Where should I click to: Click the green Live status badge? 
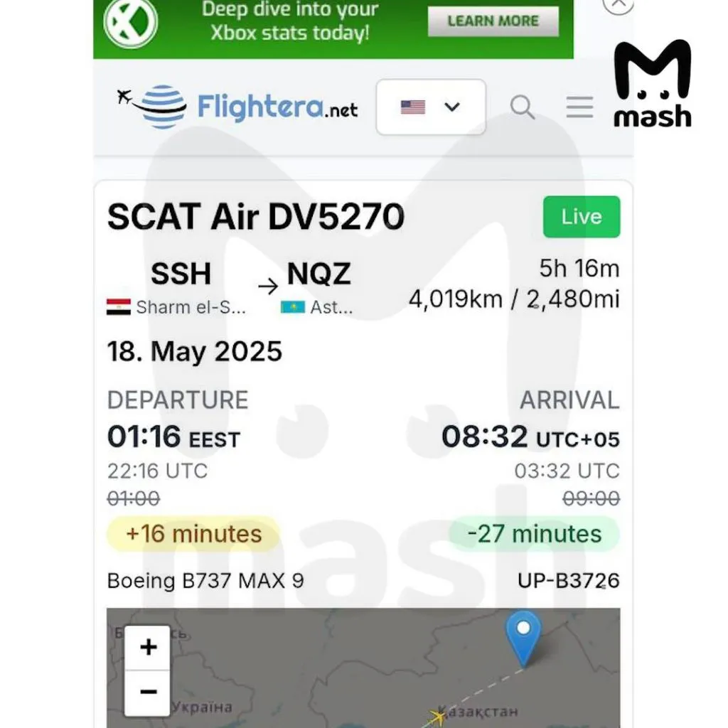click(581, 217)
